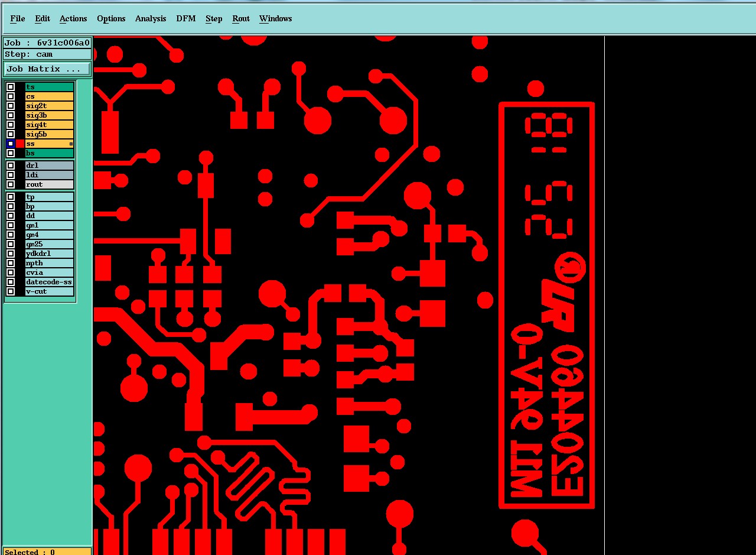The image size is (756, 555).
Task: Select the gm4 layer name
Action: coord(50,235)
